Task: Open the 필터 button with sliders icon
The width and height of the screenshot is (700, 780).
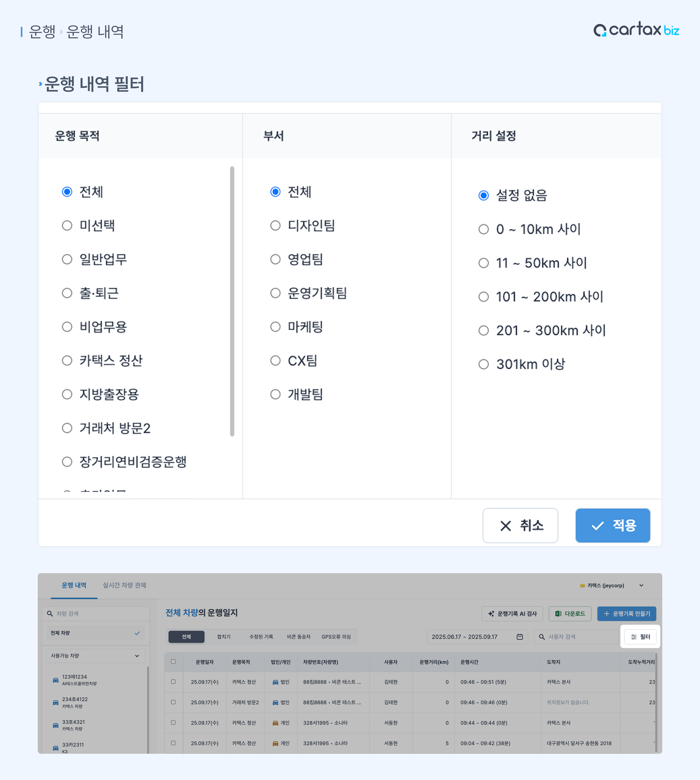Action: pyautogui.click(x=640, y=637)
